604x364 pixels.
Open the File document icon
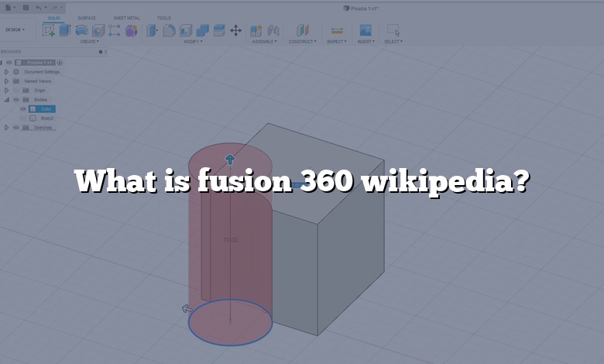[8, 7]
